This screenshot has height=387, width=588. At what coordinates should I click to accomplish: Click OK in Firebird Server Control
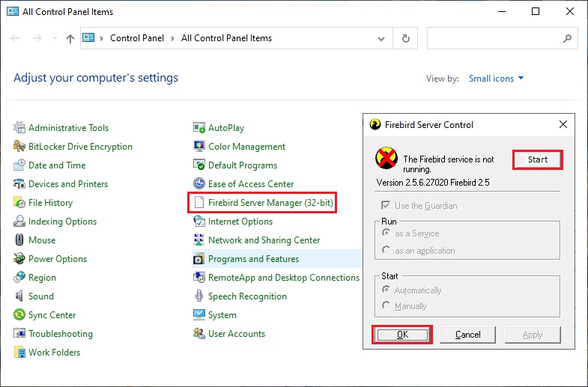point(402,335)
